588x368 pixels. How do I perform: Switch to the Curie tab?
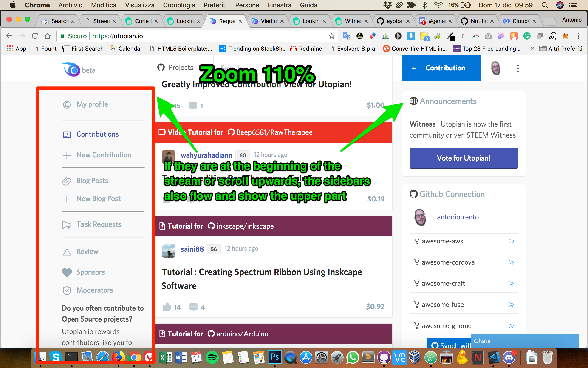click(142, 21)
